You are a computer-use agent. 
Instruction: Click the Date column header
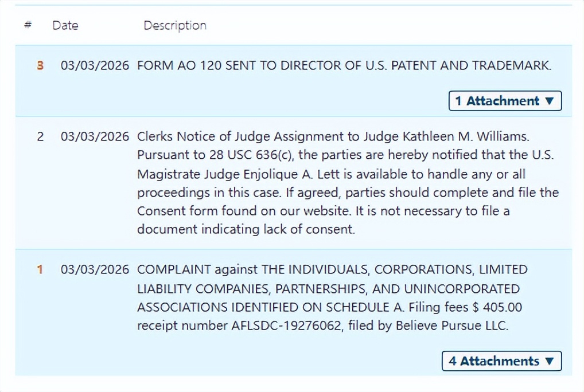(65, 25)
